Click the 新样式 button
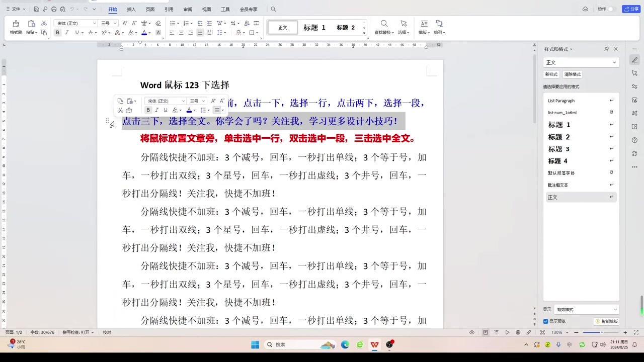This screenshot has width=644, height=362. point(551,74)
